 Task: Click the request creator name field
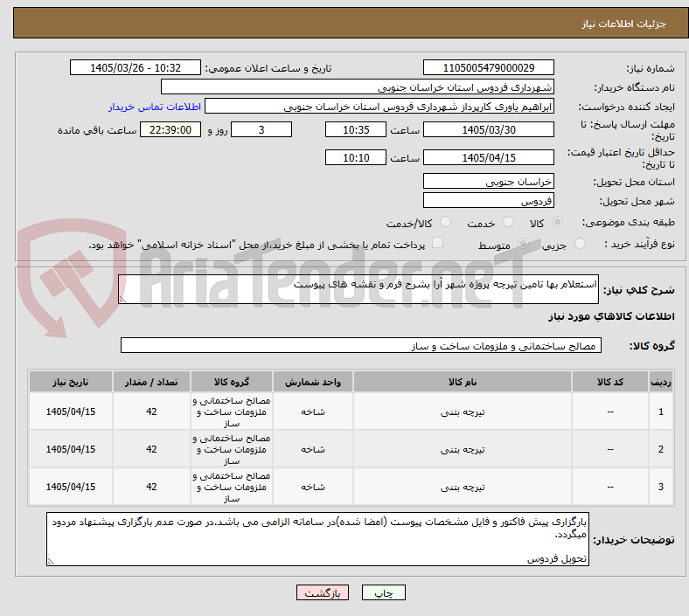pos(379,107)
